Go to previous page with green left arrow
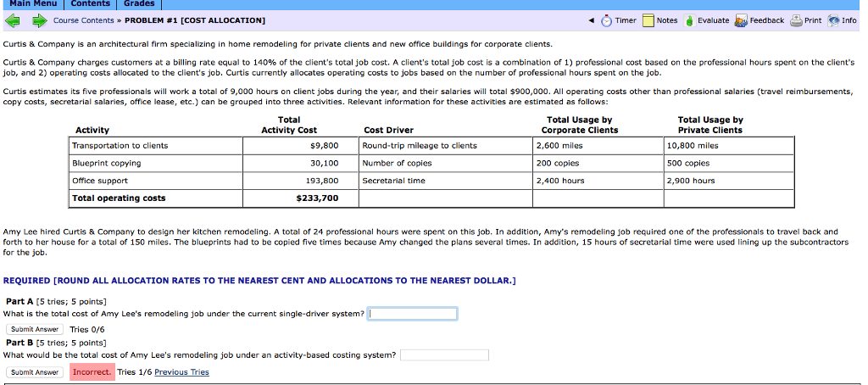The height and width of the screenshot is (385, 868). [12, 20]
